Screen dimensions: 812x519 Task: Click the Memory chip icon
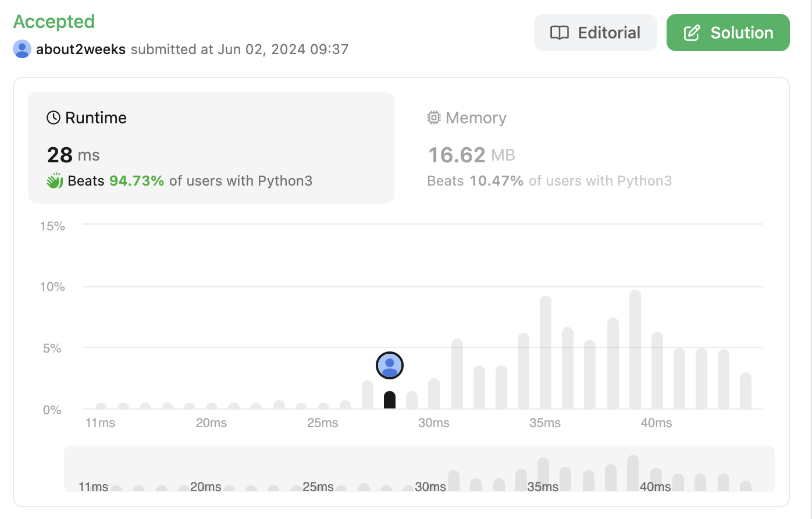[x=434, y=118]
